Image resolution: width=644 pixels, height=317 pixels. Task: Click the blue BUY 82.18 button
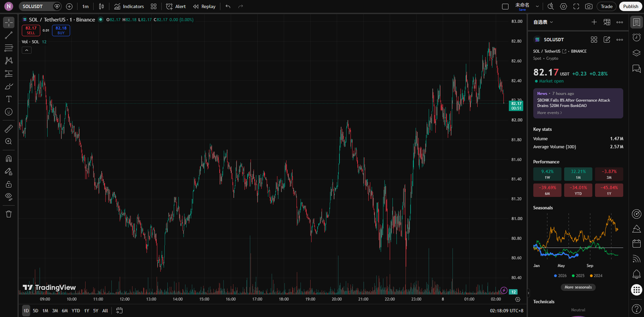61,30
